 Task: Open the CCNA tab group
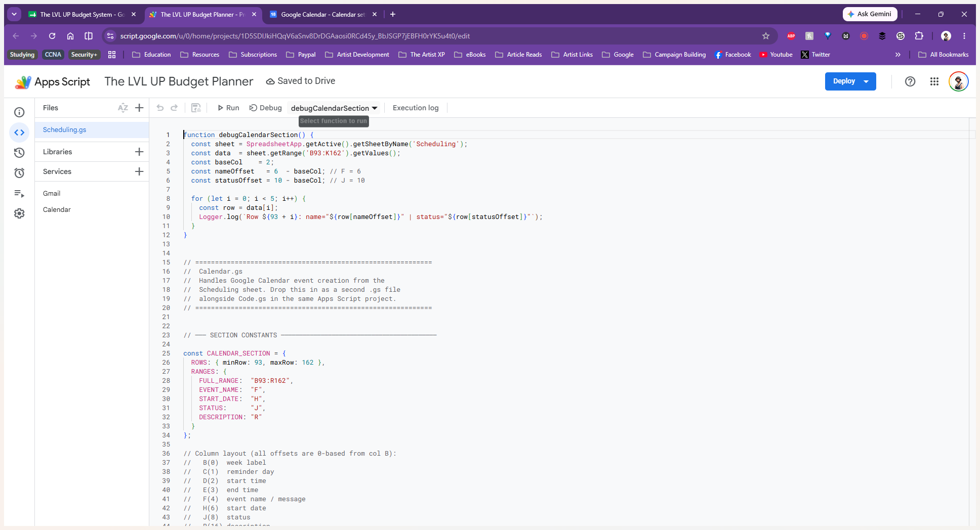(x=53, y=55)
